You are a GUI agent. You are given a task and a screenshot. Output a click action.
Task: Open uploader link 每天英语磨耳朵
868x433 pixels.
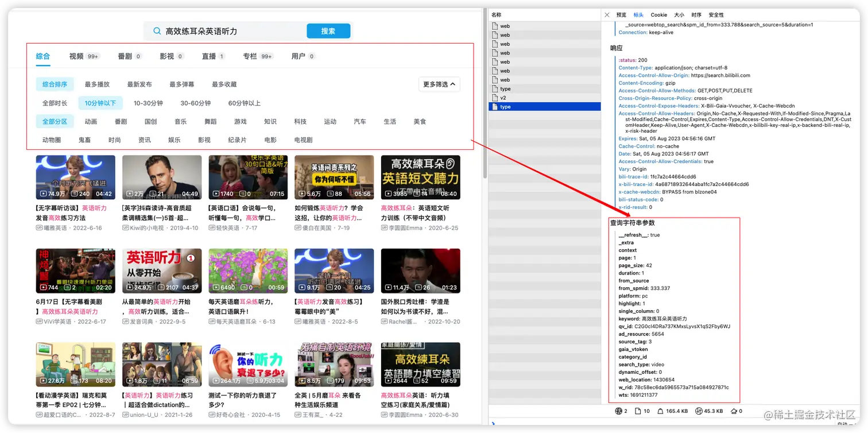pos(237,322)
